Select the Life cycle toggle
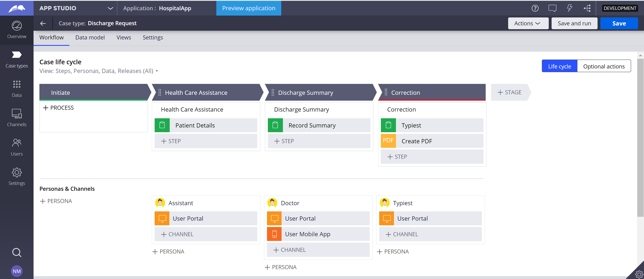 click(x=559, y=66)
